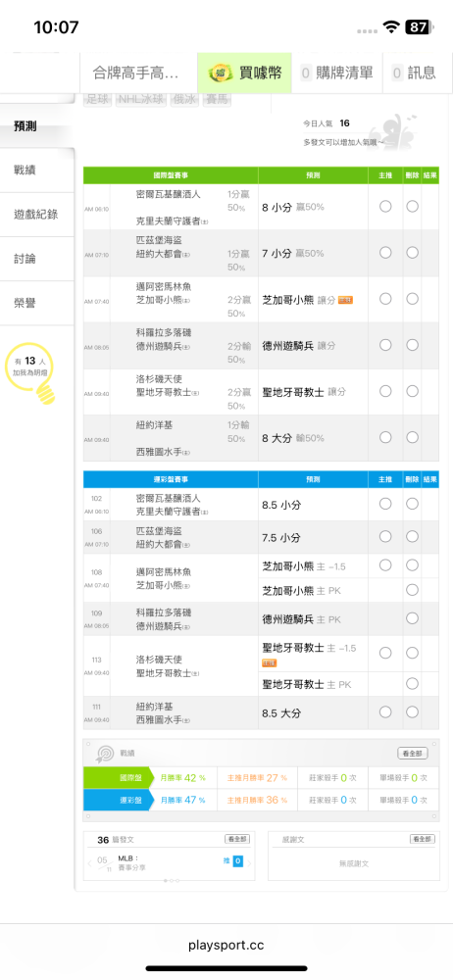Tap the orange 主推 badge beside 芝加哥小熊 讓分

click(345, 300)
